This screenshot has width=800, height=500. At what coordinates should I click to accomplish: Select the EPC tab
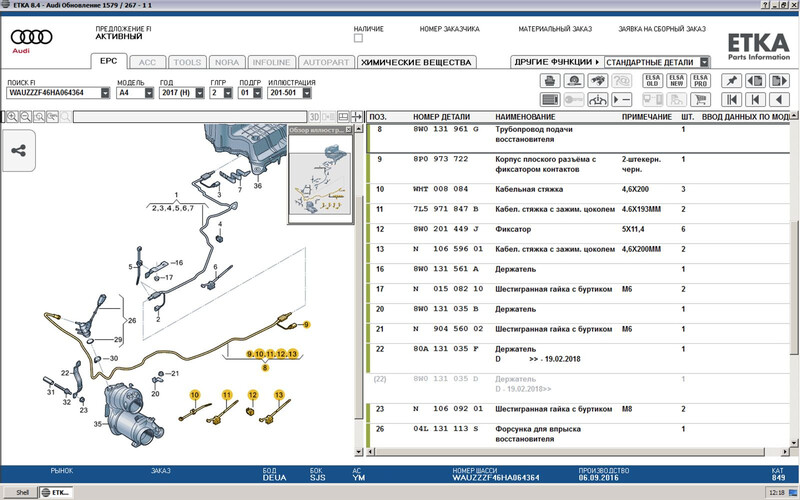109,61
